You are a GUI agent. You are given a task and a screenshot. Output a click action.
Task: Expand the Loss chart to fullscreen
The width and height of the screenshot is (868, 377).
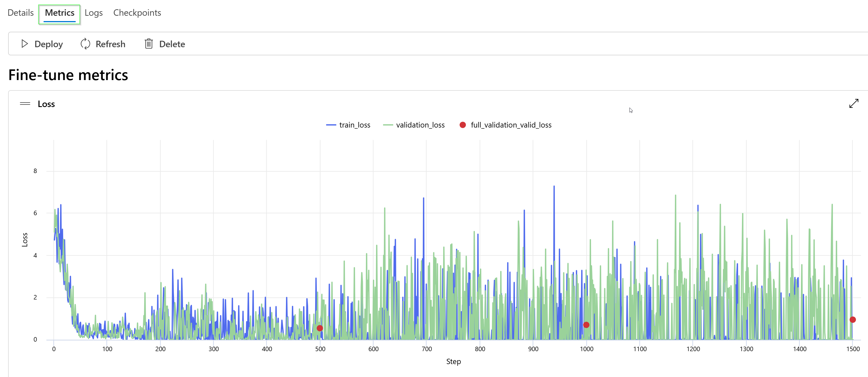pyautogui.click(x=853, y=104)
